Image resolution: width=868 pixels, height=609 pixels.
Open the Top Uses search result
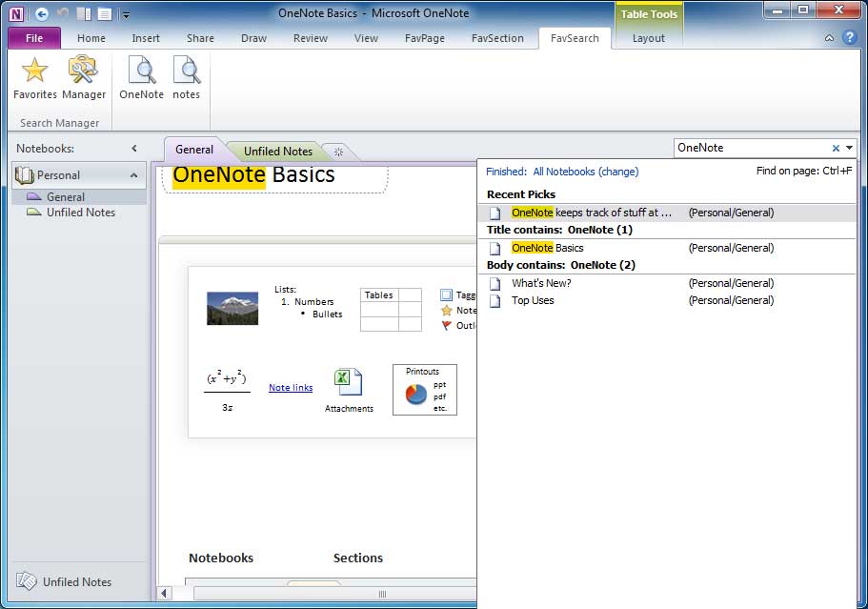click(x=667, y=300)
